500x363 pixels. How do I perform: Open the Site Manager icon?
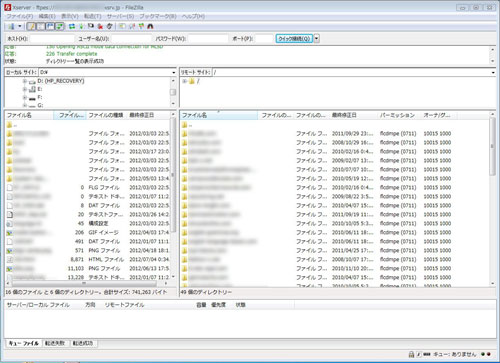(11, 26)
